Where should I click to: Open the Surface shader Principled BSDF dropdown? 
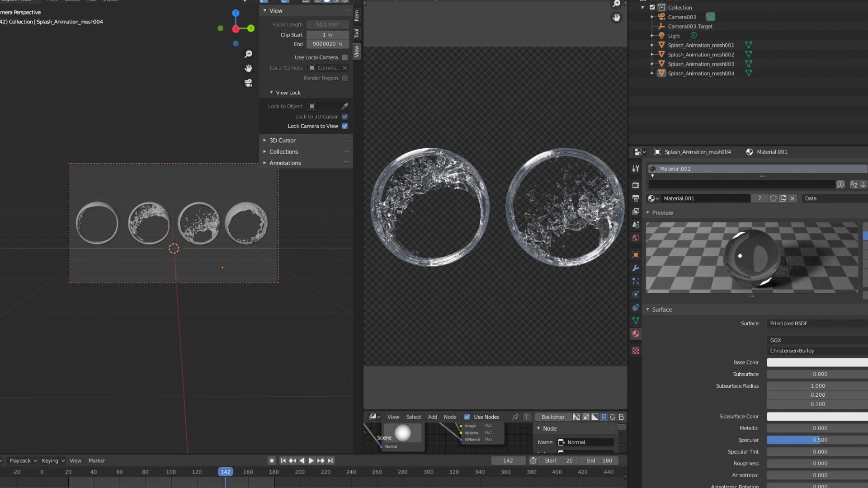(817, 324)
